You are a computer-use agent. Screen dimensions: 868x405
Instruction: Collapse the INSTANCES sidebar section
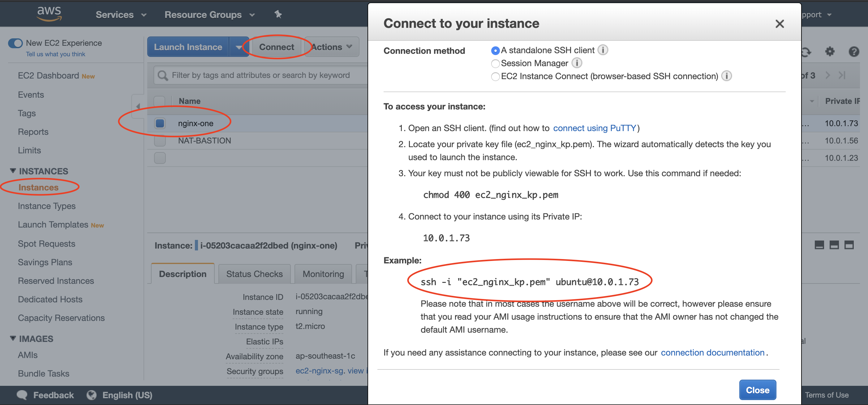pyautogui.click(x=13, y=171)
